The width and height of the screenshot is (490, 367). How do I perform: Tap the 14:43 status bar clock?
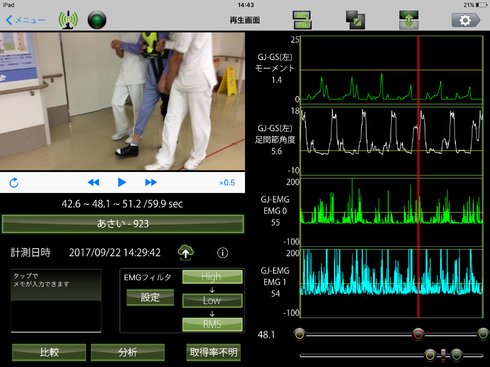click(246, 5)
